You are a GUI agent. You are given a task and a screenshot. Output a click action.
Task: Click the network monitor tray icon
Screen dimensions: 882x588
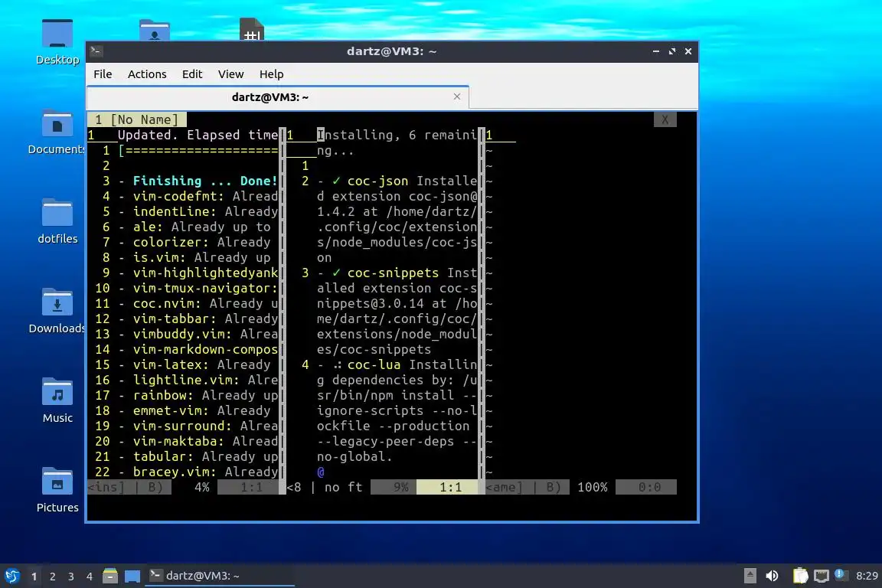pos(822,576)
